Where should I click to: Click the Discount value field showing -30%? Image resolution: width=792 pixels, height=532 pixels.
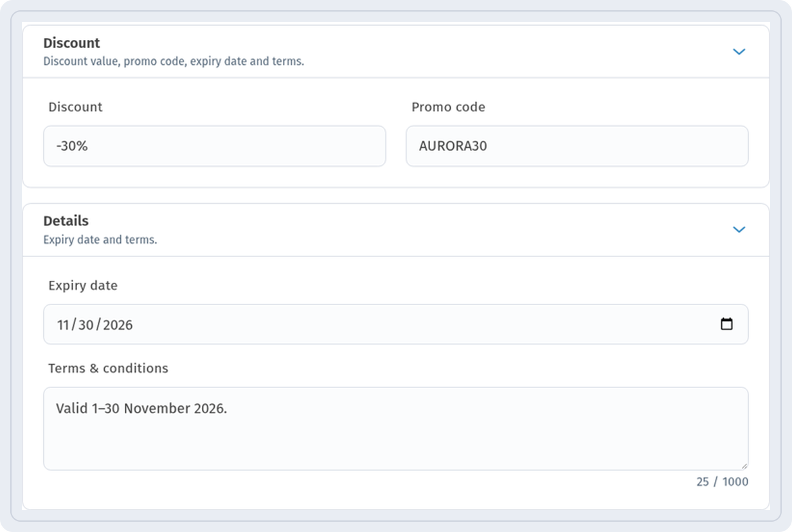(215, 146)
